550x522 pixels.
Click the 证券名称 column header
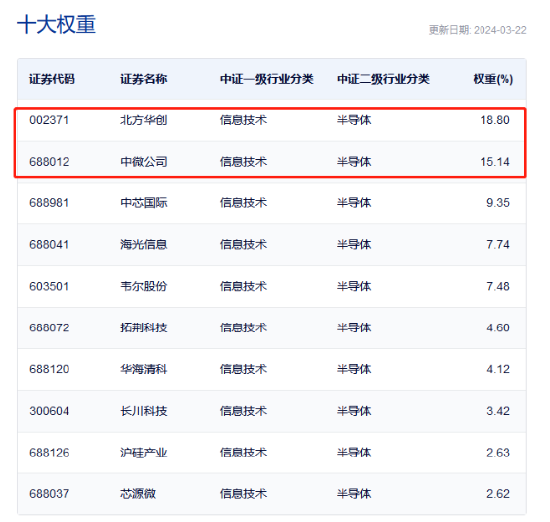tap(143, 79)
